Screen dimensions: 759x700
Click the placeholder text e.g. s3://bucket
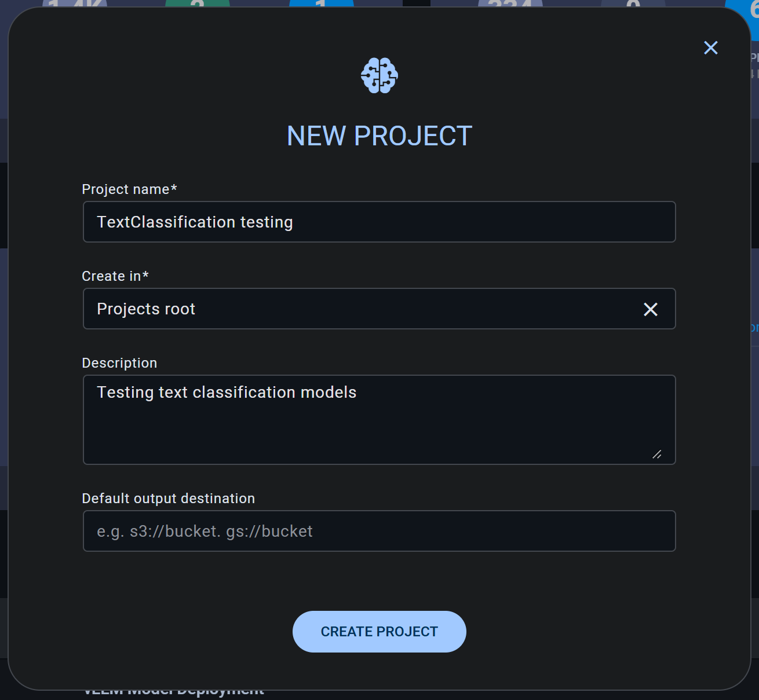[204, 531]
